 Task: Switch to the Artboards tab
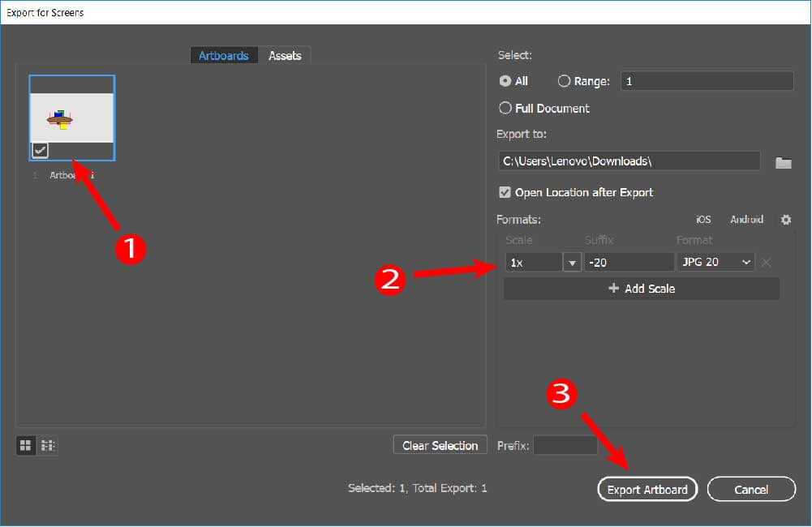(223, 55)
